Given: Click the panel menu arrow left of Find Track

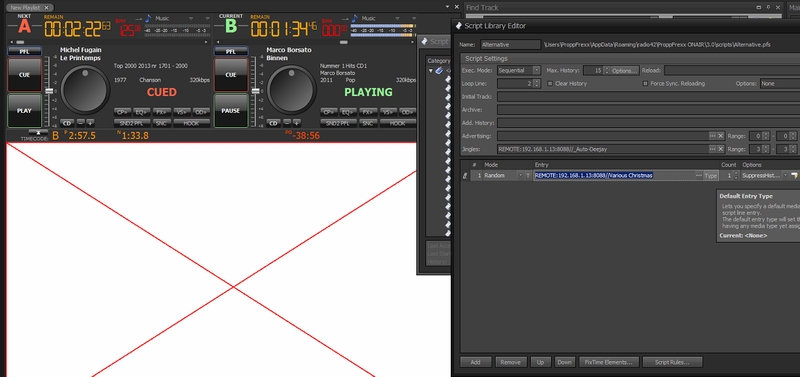Looking at the screenshot, I should click(447, 7).
